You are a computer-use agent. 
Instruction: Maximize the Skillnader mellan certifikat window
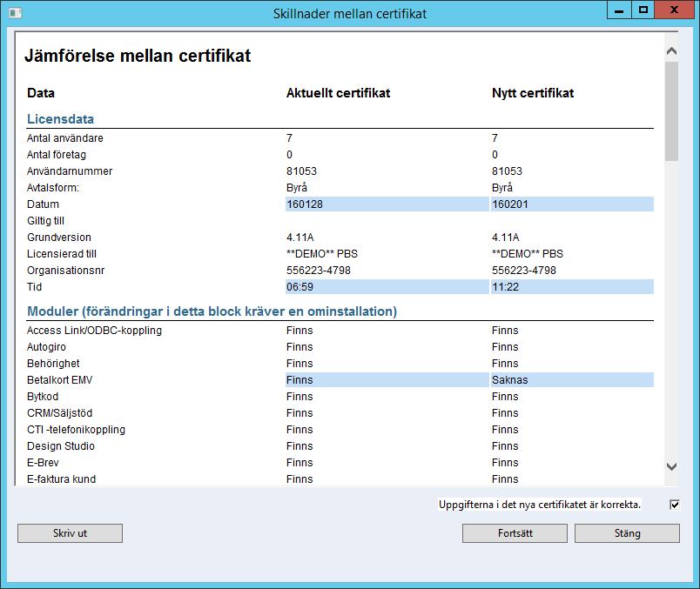click(x=643, y=10)
